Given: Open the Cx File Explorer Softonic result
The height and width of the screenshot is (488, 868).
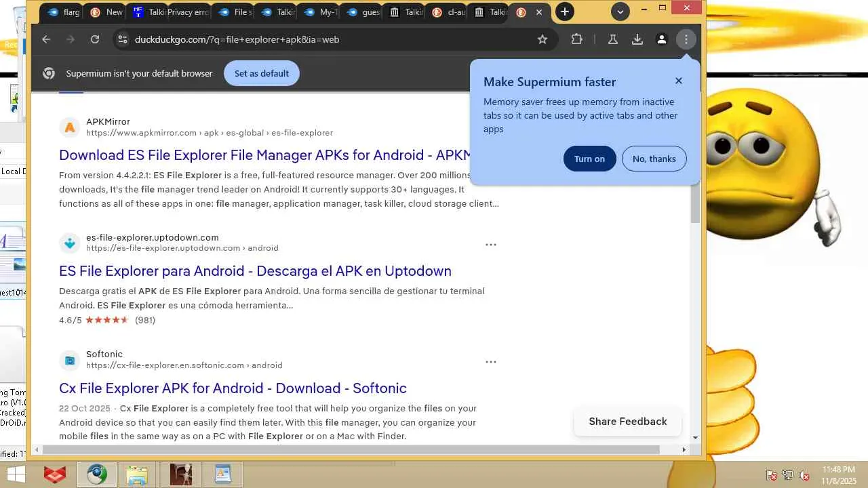Looking at the screenshot, I should (x=233, y=388).
